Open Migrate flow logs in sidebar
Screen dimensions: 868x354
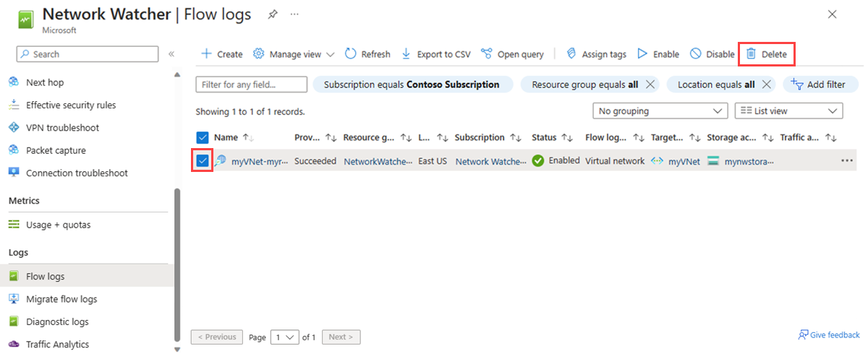point(61,299)
